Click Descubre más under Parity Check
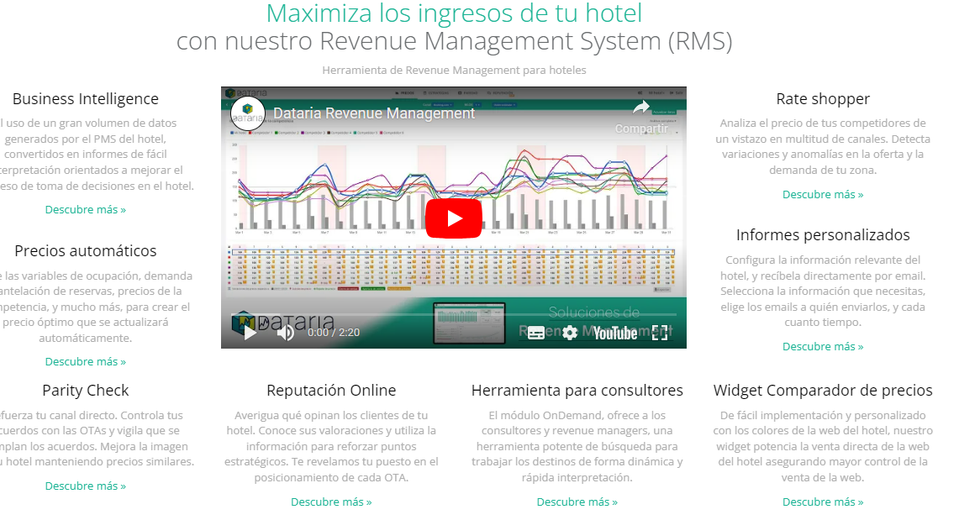Viewport: 980px width, 520px height. pos(86,486)
